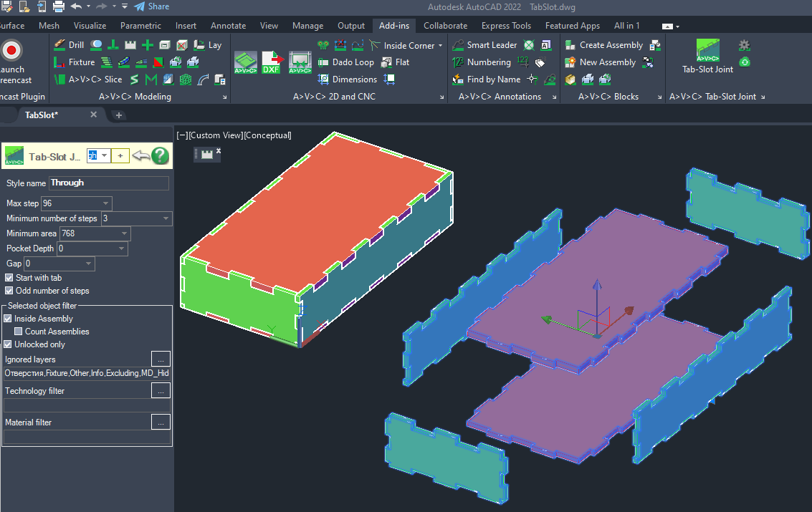The image size is (812, 512).
Task: Open the Gap dropdown
Action: pyautogui.click(x=89, y=264)
